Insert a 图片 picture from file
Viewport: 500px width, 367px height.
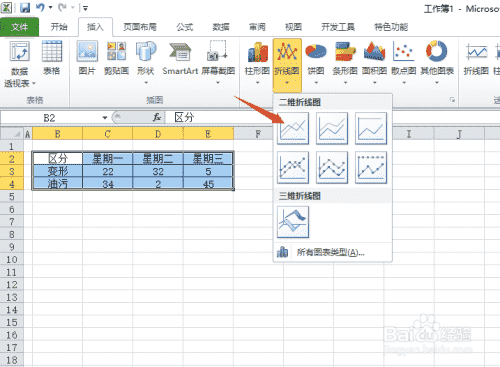(87, 58)
